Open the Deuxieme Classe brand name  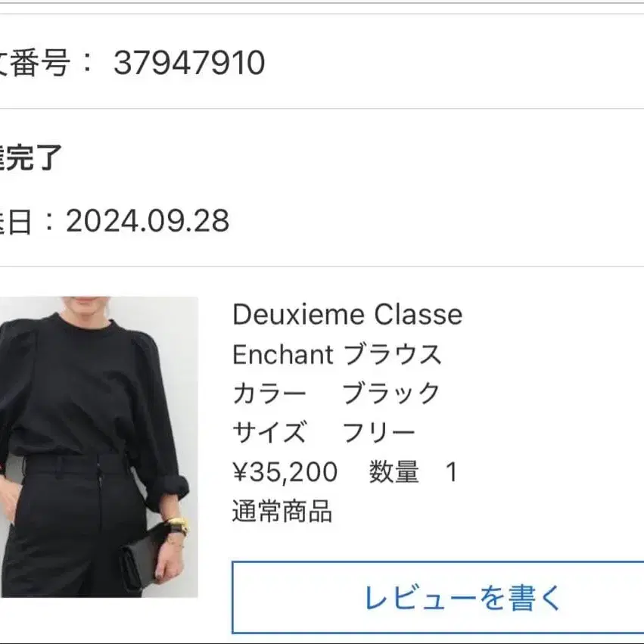click(x=347, y=315)
